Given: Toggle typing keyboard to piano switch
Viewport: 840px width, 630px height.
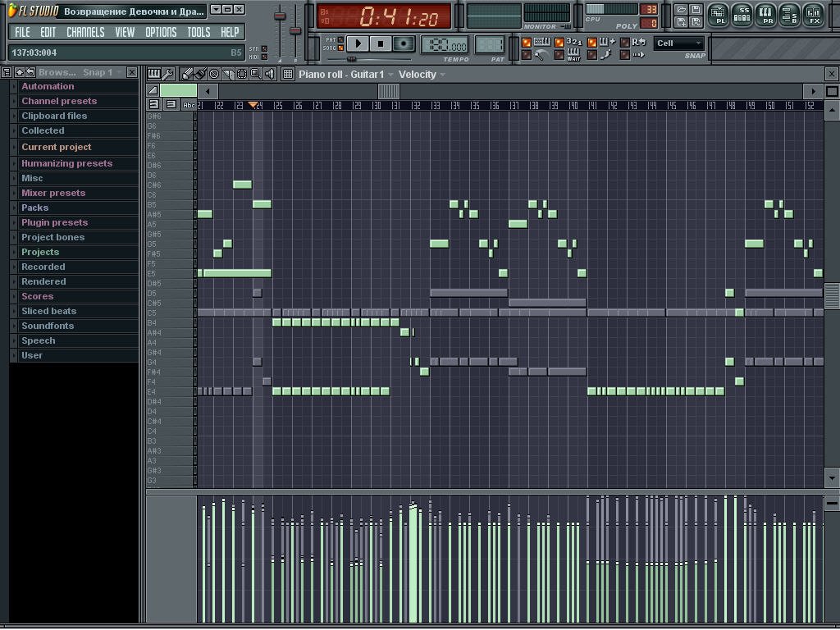Looking at the screenshot, I should click(x=526, y=43).
